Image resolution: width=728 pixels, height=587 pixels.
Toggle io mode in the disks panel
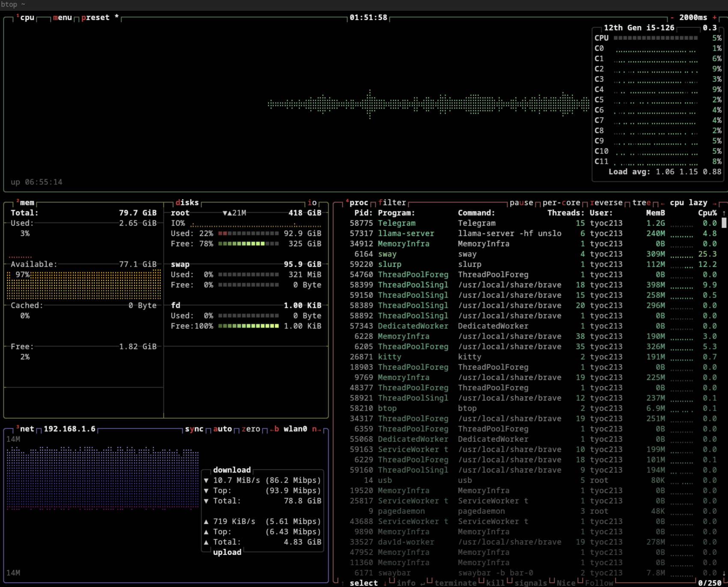(x=312, y=203)
